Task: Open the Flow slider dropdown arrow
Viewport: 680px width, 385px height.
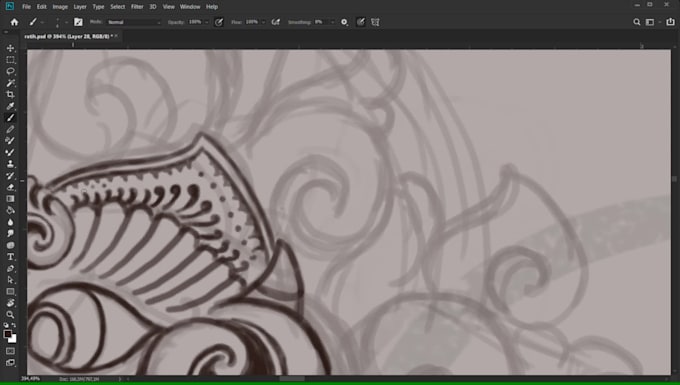Action: 263,22
